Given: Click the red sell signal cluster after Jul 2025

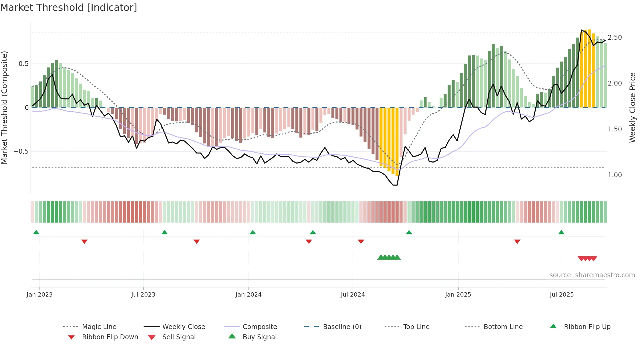Looking at the screenshot, I should point(587,258).
